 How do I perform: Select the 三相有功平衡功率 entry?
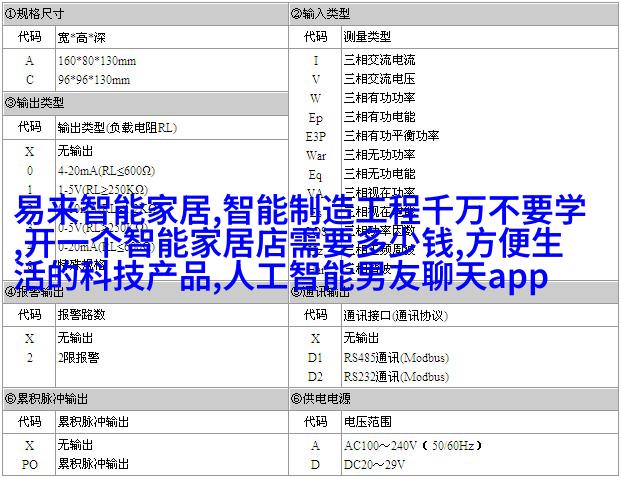pos(391,136)
